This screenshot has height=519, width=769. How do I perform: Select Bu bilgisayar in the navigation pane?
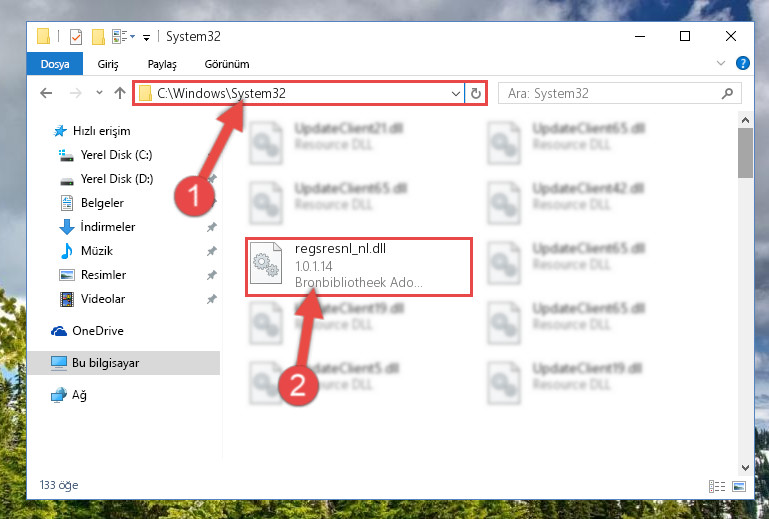point(123,363)
